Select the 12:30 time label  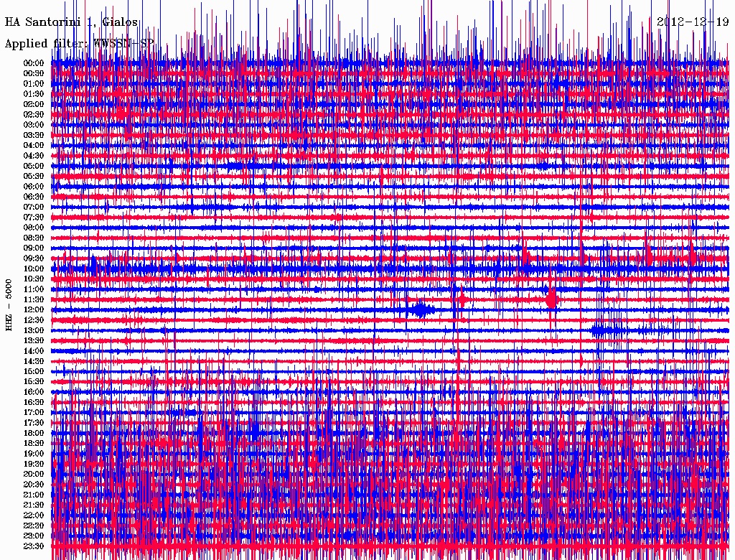tap(34, 320)
